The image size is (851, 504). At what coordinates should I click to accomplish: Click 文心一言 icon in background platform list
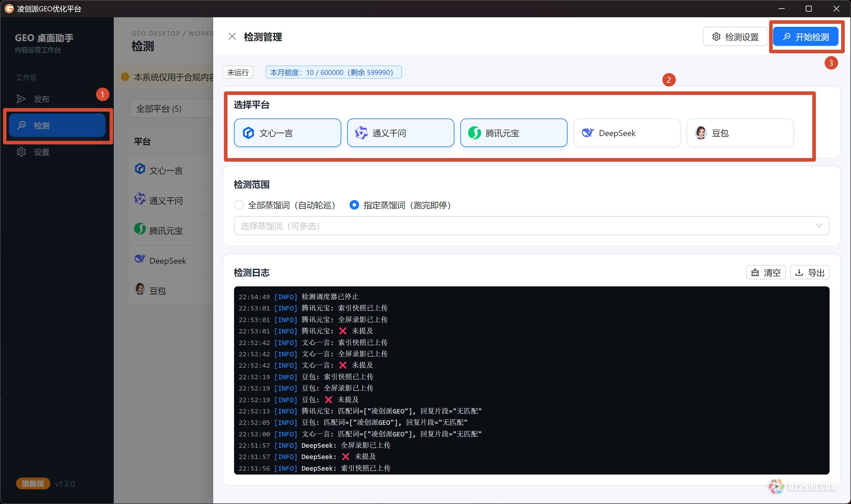140,169
